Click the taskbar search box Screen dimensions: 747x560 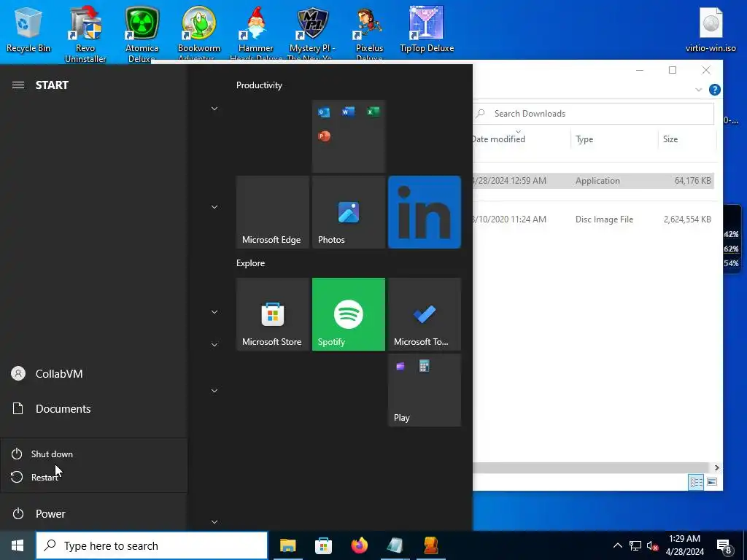[x=152, y=545]
